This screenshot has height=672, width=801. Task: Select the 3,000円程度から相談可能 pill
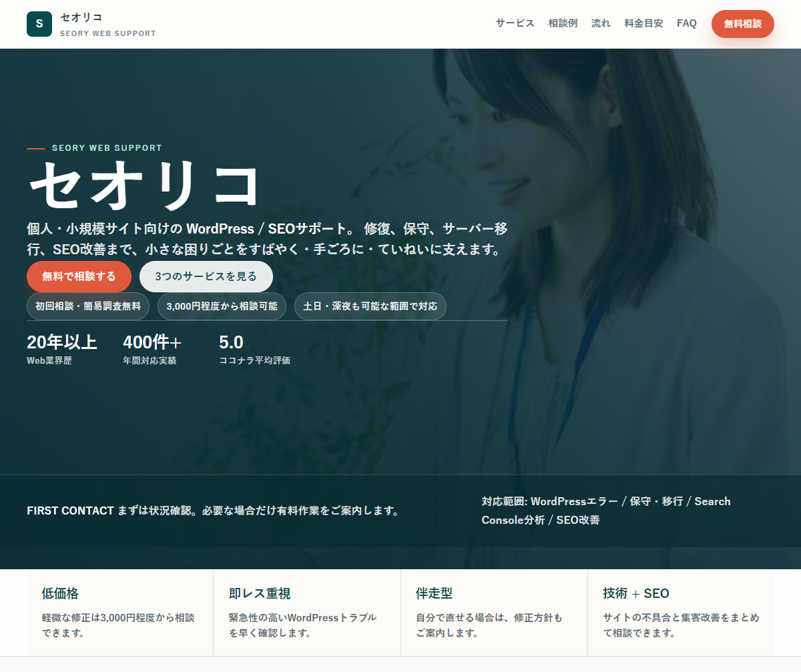click(222, 306)
